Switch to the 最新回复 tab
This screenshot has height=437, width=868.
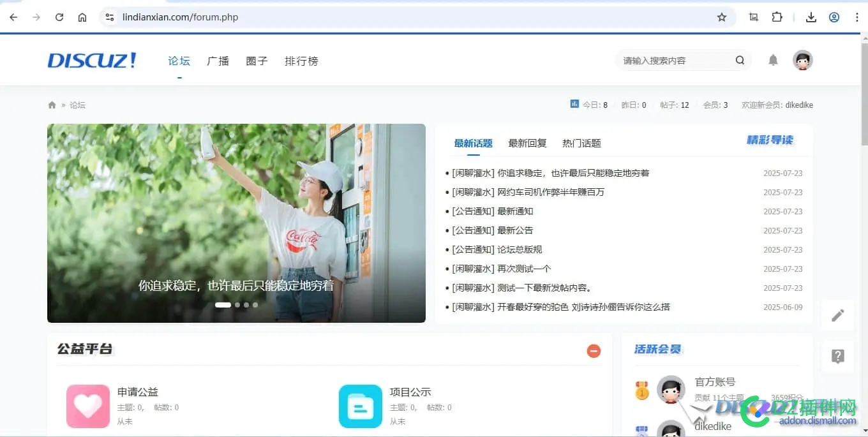528,143
